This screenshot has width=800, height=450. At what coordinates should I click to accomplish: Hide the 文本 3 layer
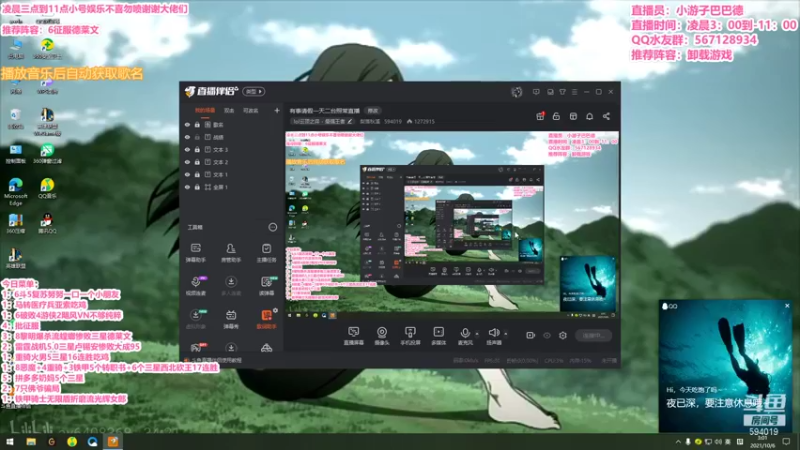point(187,149)
